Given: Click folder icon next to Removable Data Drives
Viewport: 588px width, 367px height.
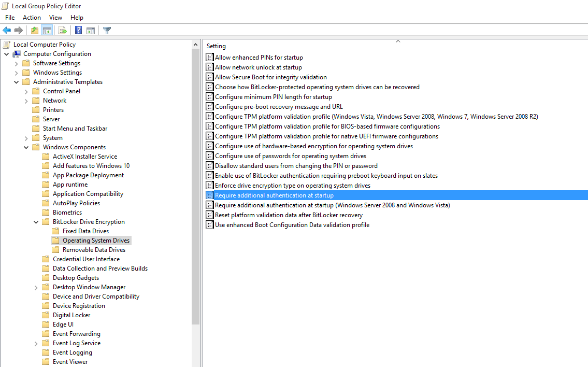Looking at the screenshot, I should click(55, 250).
